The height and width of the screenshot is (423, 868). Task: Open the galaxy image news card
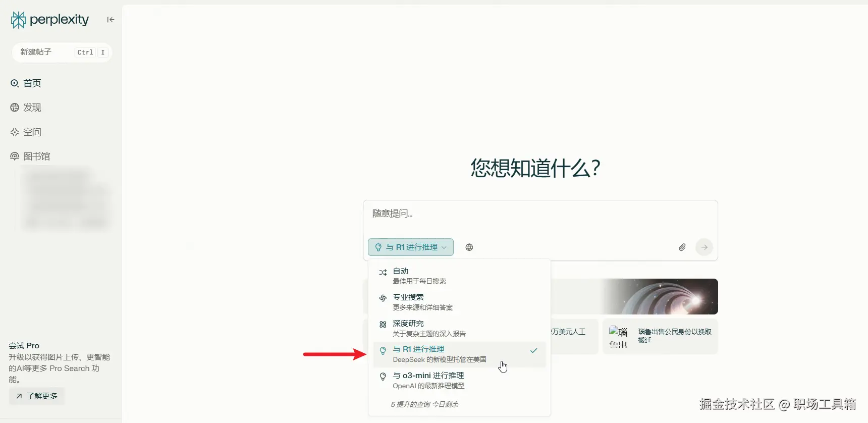coord(634,296)
